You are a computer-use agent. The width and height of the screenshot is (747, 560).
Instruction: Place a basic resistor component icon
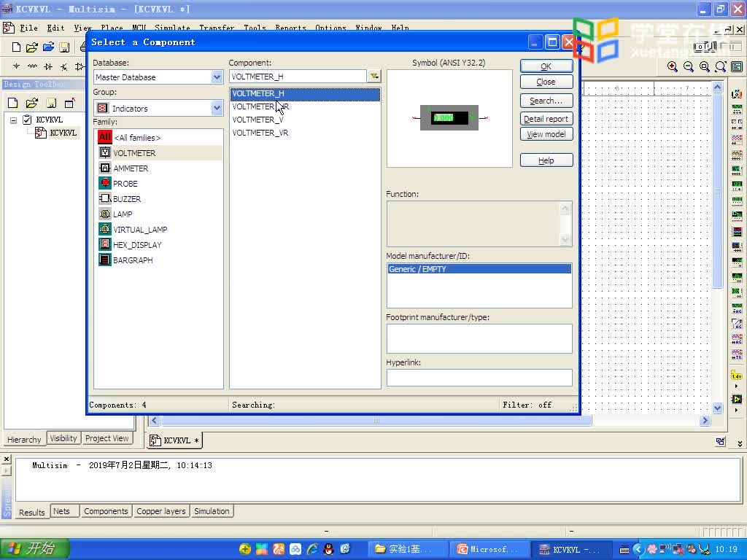pos(32,66)
